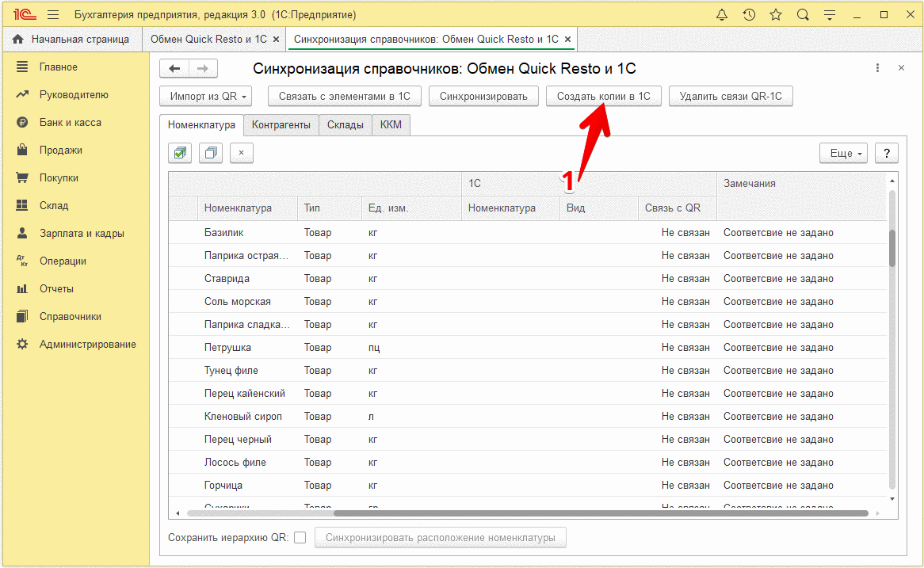
Task: Click Связать с элементами в 1С button
Action: click(345, 96)
